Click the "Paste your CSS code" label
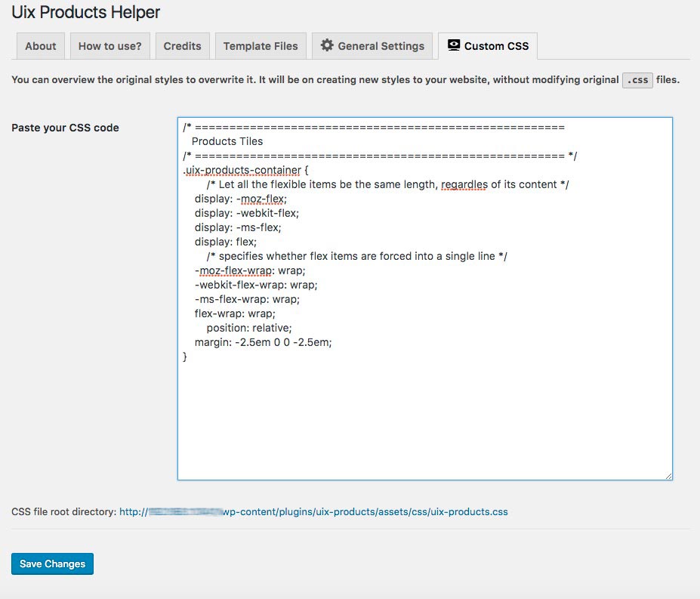Image resolution: width=700 pixels, height=599 pixels. coord(66,128)
